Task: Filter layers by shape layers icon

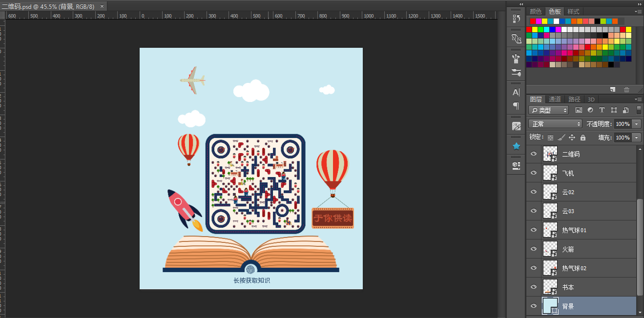Action: (x=614, y=110)
